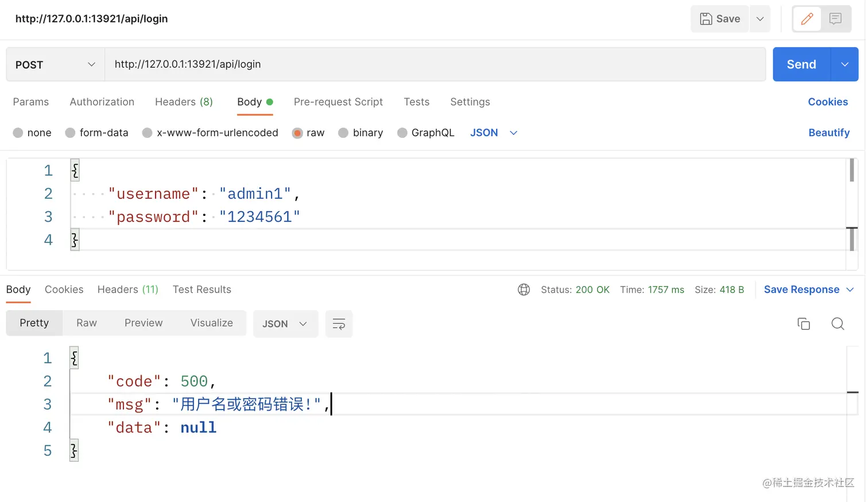Open the Settings tab

[470, 102]
